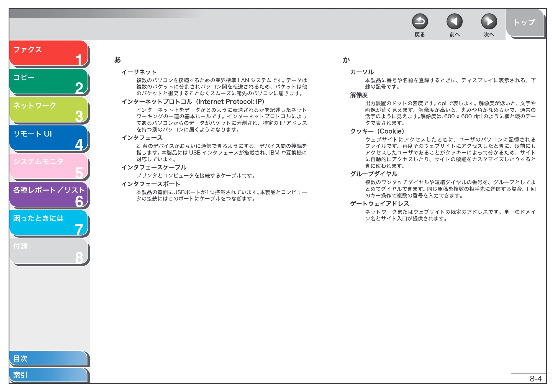This screenshot has height=392, width=554.
Task: Click the 前へ label under previous icon
Action: 454,35
